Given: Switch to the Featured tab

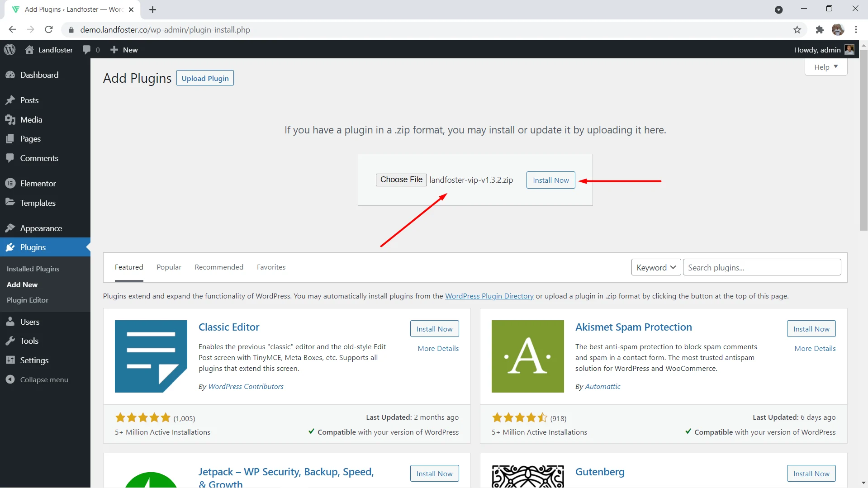Looking at the screenshot, I should coord(129,267).
